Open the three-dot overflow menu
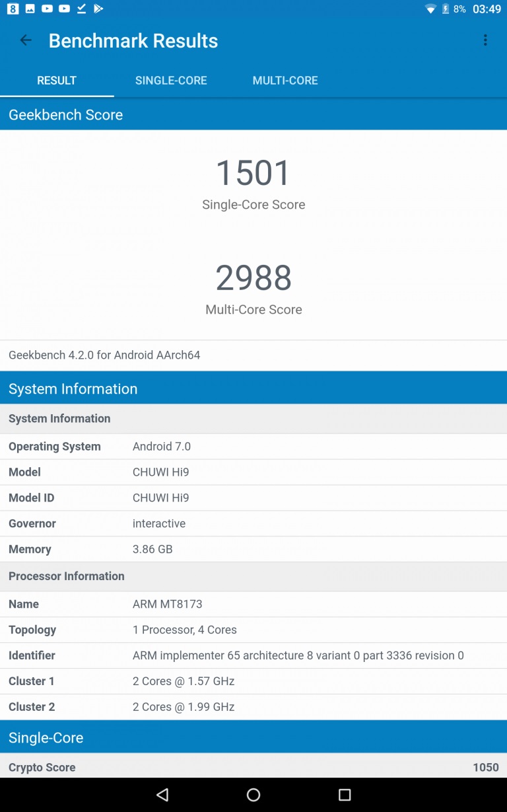 pos(485,40)
